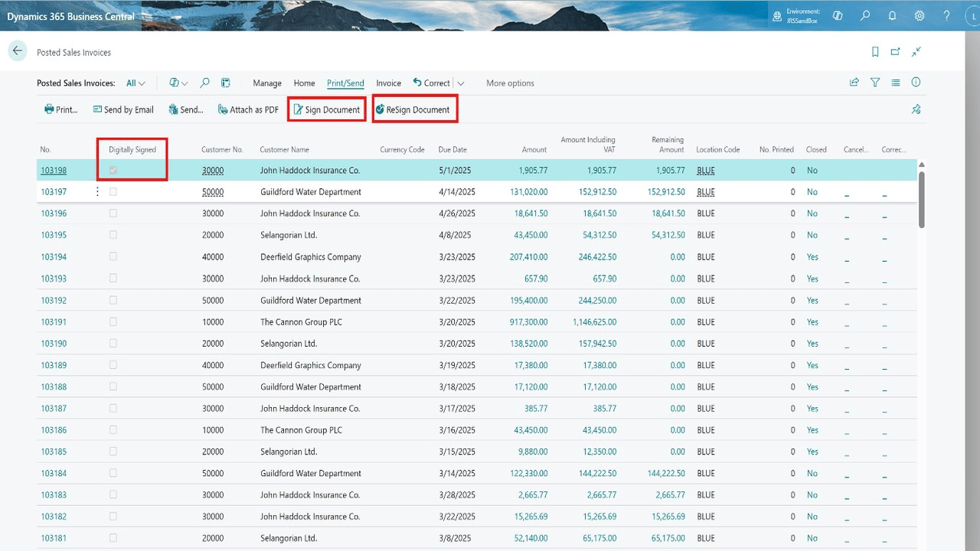Viewport: 980px width, 551px height.
Task: Click the notifications bell in the header
Action: click(891, 15)
